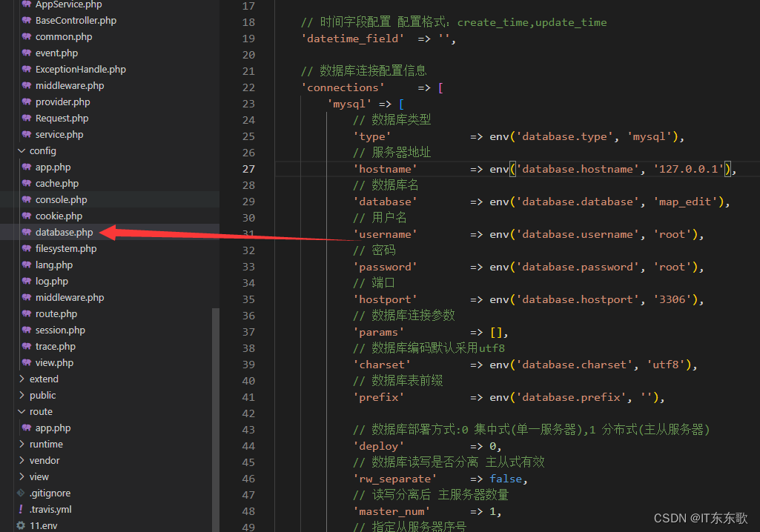Open database.php in the explorer
760x532 pixels.
[64, 232]
